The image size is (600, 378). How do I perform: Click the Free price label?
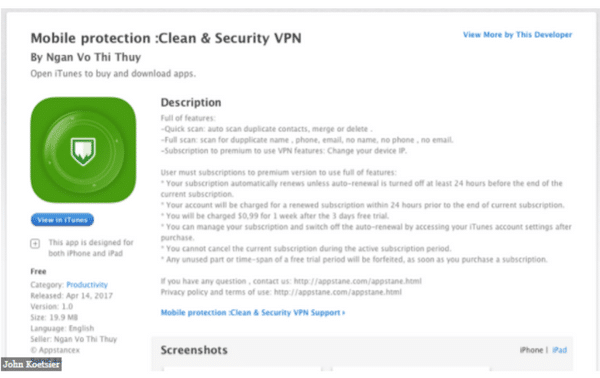pyautogui.click(x=38, y=271)
